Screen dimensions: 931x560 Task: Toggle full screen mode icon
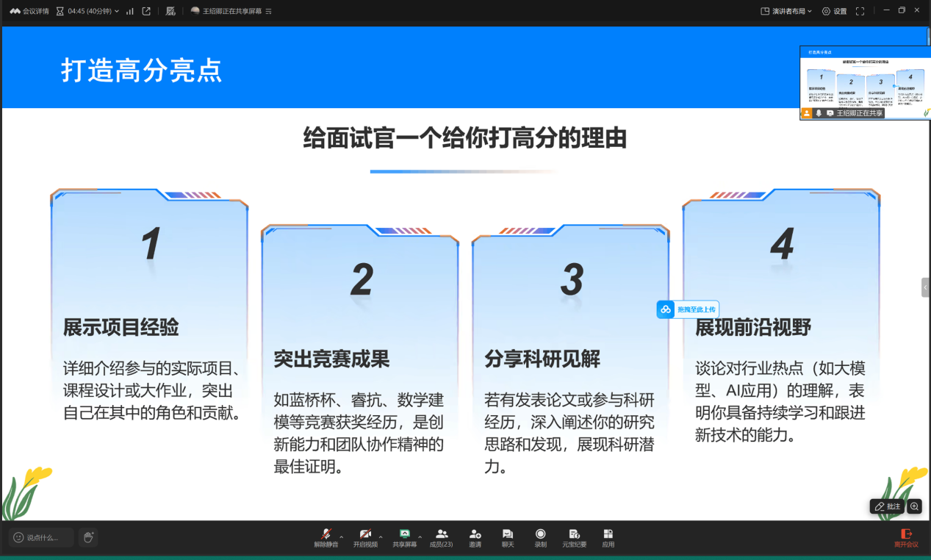pyautogui.click(x=860, y=11)
